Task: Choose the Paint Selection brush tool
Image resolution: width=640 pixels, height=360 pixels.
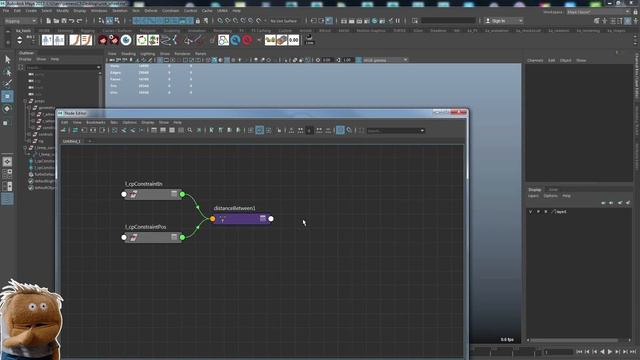Action: click(7, 84)
